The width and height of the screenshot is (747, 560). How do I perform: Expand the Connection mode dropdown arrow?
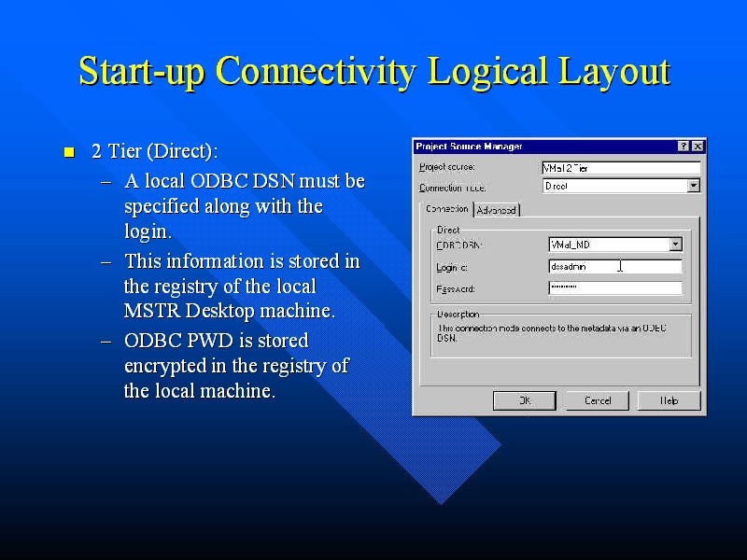693,186
